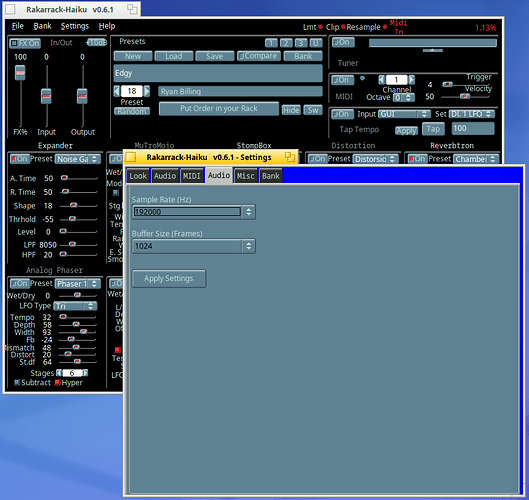Click the Random preset button
Screen dimensions: 529x500
(132, 111)
